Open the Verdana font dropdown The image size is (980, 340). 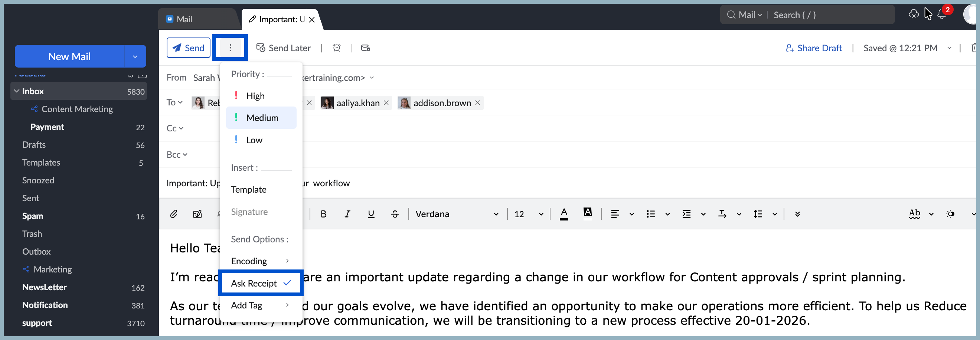click(457, 214)
